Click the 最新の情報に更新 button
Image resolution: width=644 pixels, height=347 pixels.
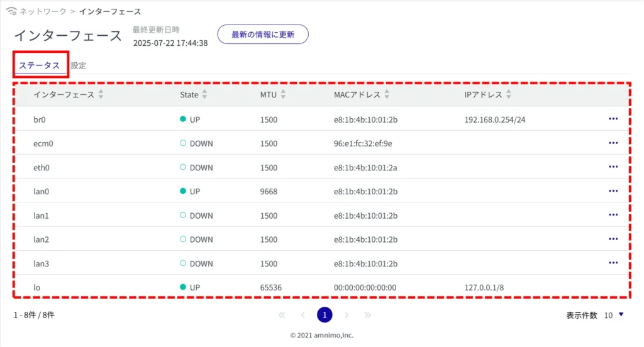263,35
